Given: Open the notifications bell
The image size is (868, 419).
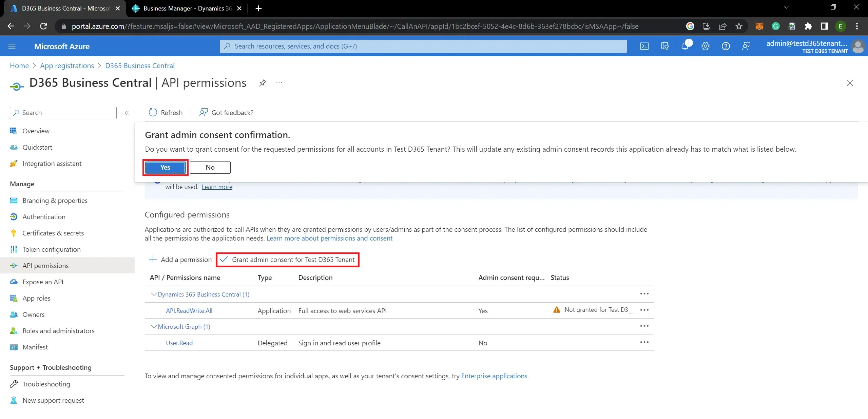Looking at the screenshot, I should click(x=686, y=46).
